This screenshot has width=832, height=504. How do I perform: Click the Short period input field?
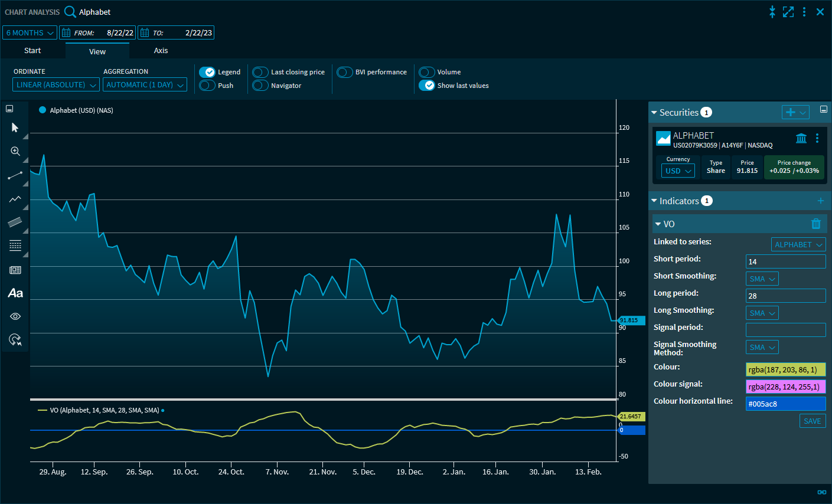[785, 261]
